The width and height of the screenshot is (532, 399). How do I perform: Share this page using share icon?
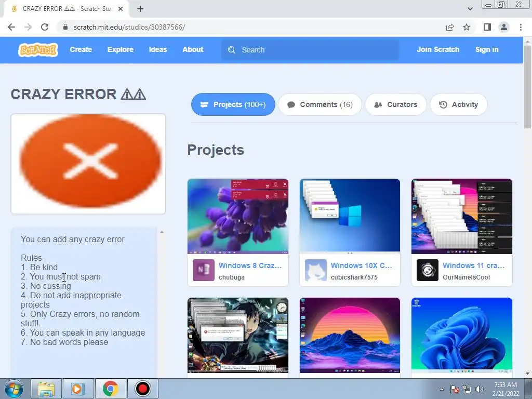(x=450, y=27)
